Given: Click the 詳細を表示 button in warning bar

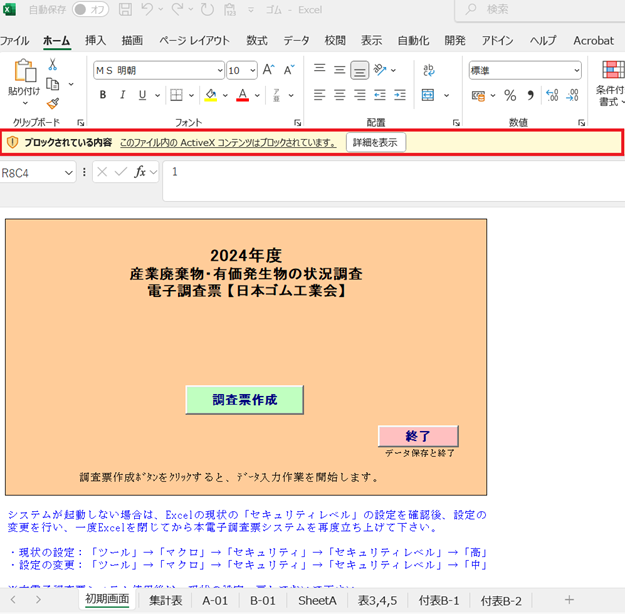Looking at the screenshot, I should pos(375,142).
